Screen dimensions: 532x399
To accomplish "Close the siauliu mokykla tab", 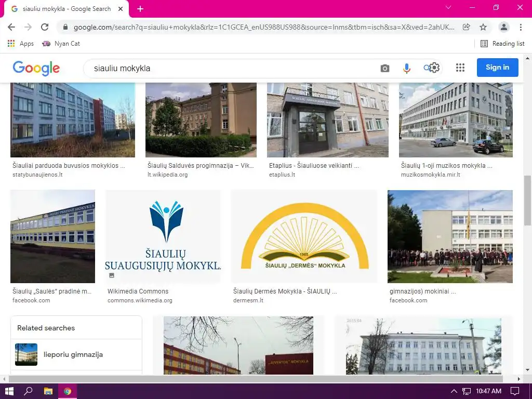I will 121,9.
